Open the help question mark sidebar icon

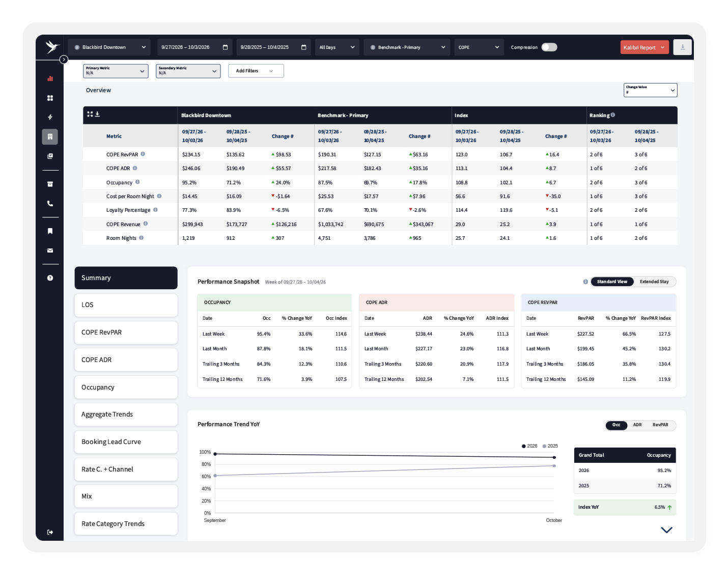tap(50, 278)
